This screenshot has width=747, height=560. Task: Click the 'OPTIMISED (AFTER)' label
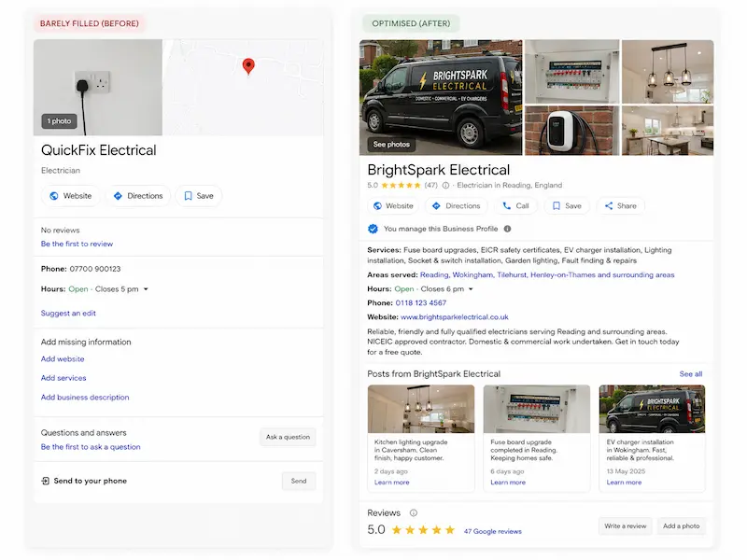(x=411, y=23)
